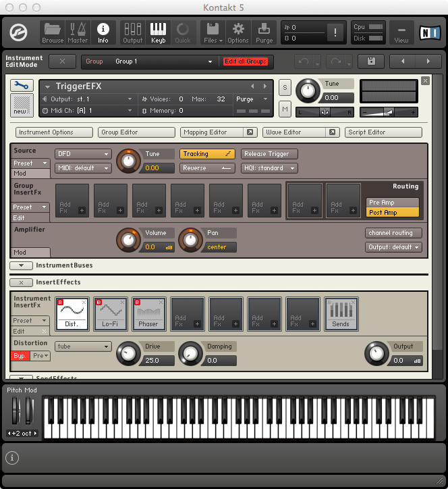Open the tube distortion type dropdown

[x=83, y=346]
